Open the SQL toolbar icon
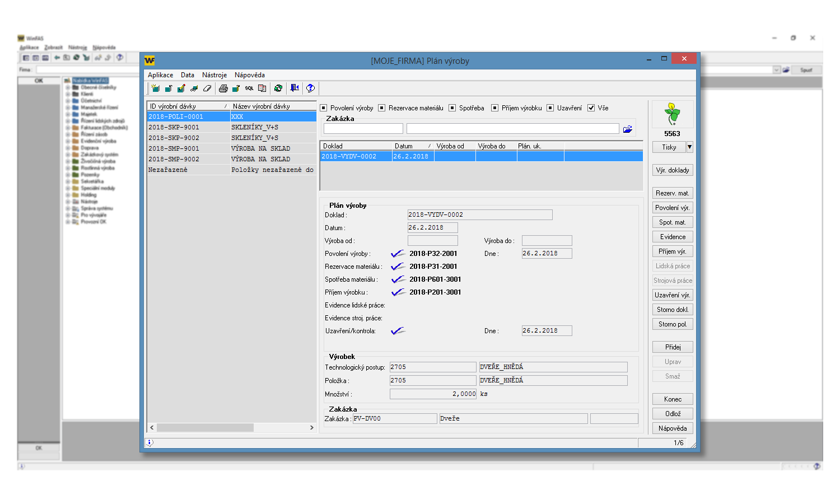840x504 pixels. [x=249, y=88]
